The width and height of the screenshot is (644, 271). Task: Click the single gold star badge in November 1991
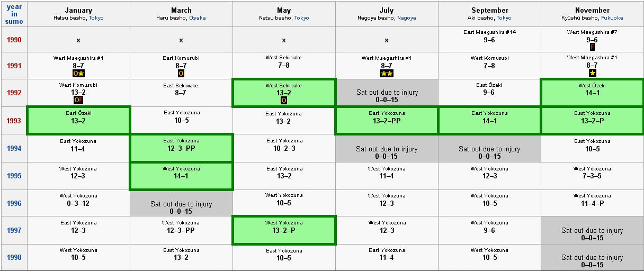click(x=592, y=73)
